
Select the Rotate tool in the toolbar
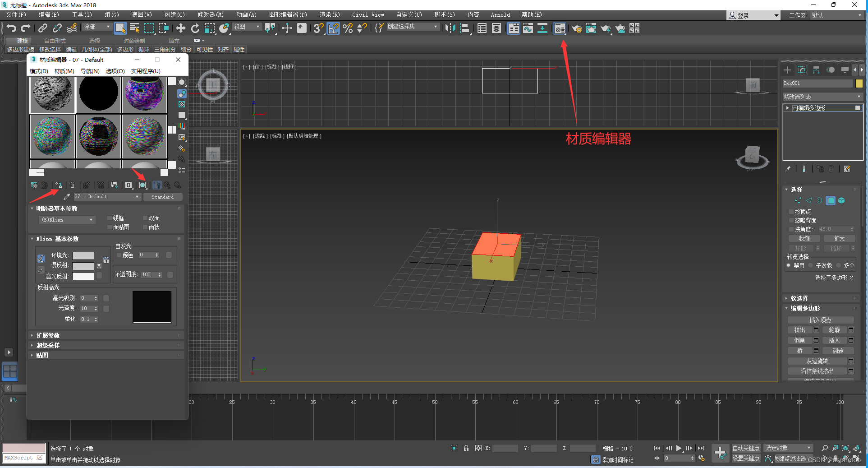195,28
